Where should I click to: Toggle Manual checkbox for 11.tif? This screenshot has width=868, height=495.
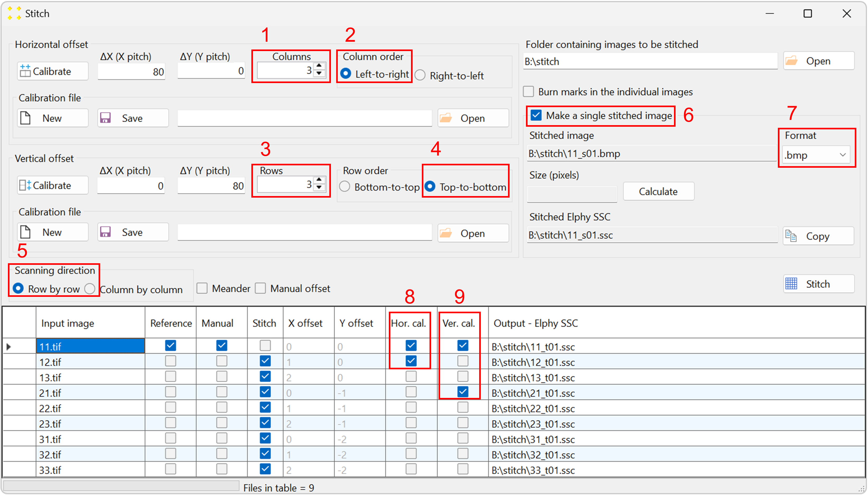(x=222, y=346)
